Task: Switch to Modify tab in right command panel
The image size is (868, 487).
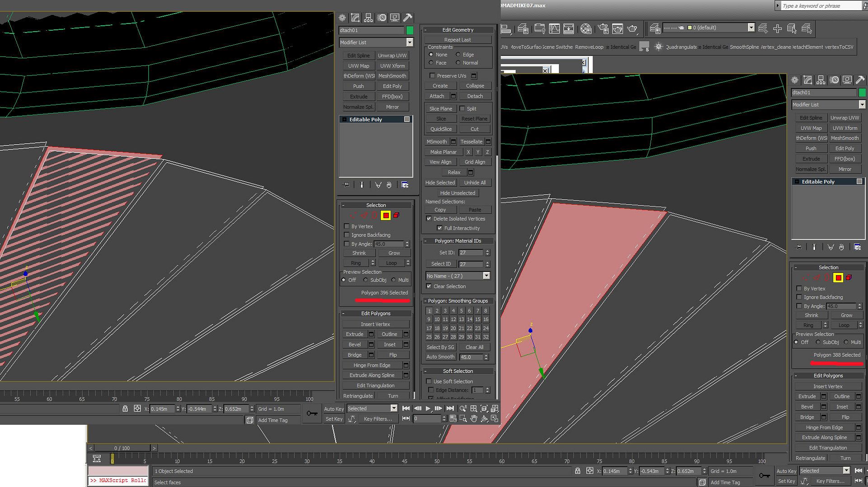Action: [808, 80]
